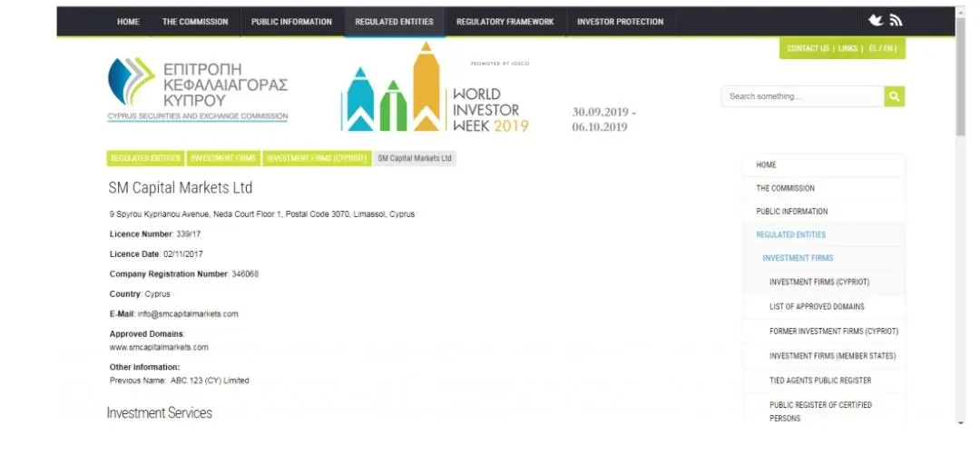
Task: Click the green search magnifier button
Action: point(895,96)
